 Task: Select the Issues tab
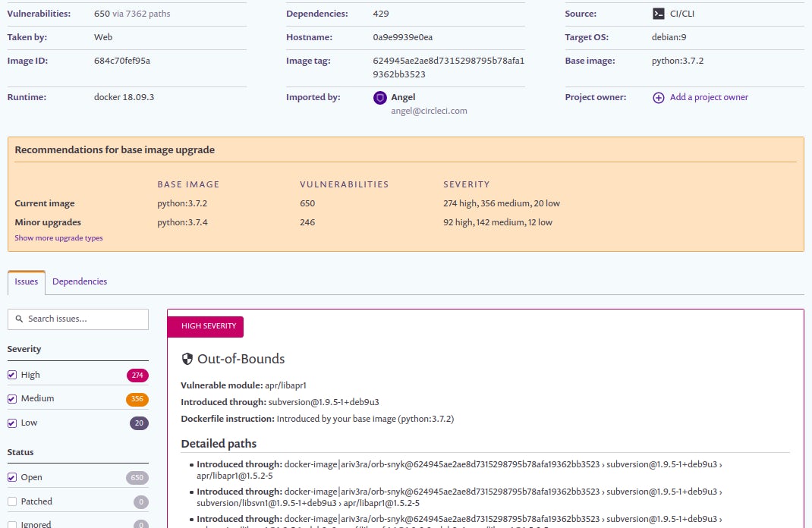pyautogui.click(x=26, y=281)
